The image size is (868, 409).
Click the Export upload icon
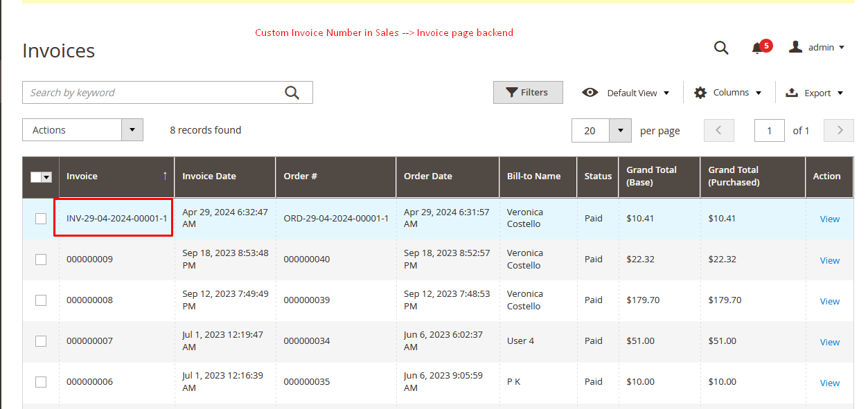point(792,93)
